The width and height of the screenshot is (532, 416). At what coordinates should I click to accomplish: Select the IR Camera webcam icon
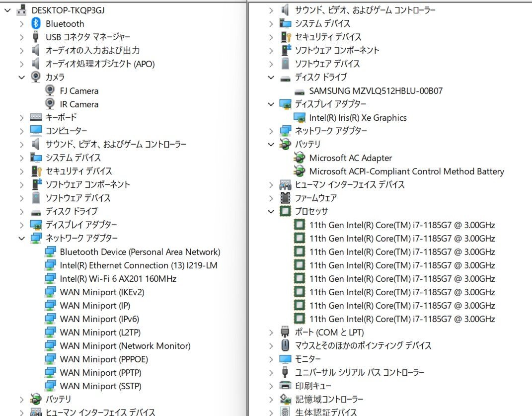[50, 103]
